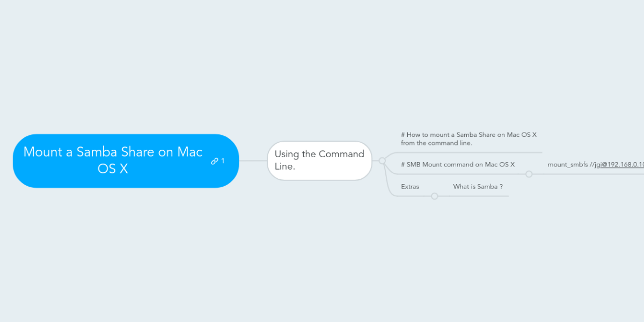The height and width of the screenshot is (322, 644).
Task: Collapse the Extras branch
Action: (435, 196)
